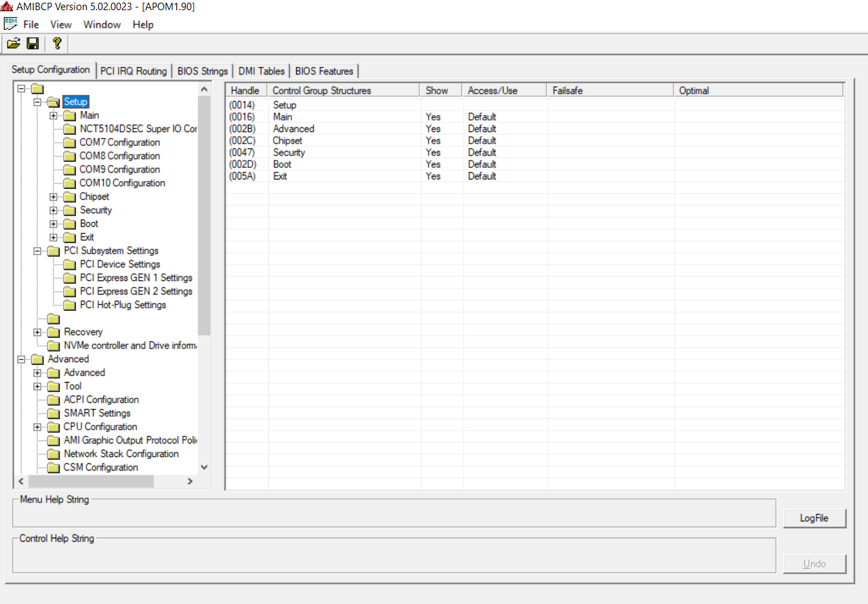Click the Failsafe column header
Image resolution: width=868 pixels, height=604 pixels.
(x=611, y=90)
